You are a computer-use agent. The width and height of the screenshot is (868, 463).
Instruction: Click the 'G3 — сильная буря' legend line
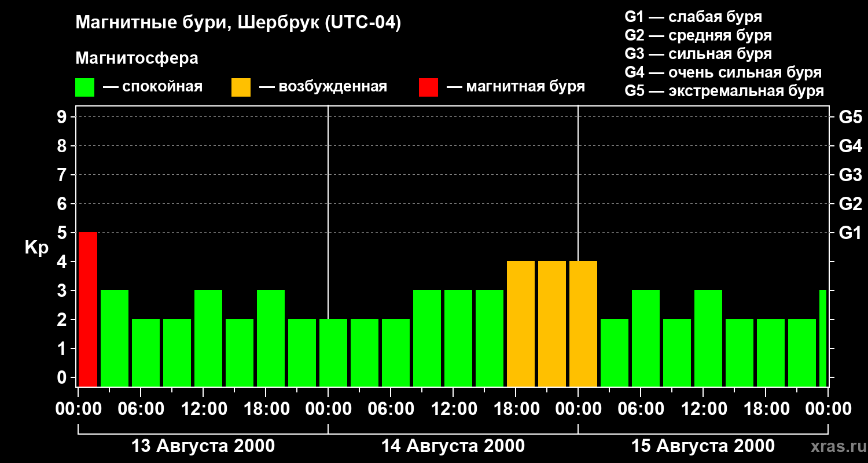point(698,54)
